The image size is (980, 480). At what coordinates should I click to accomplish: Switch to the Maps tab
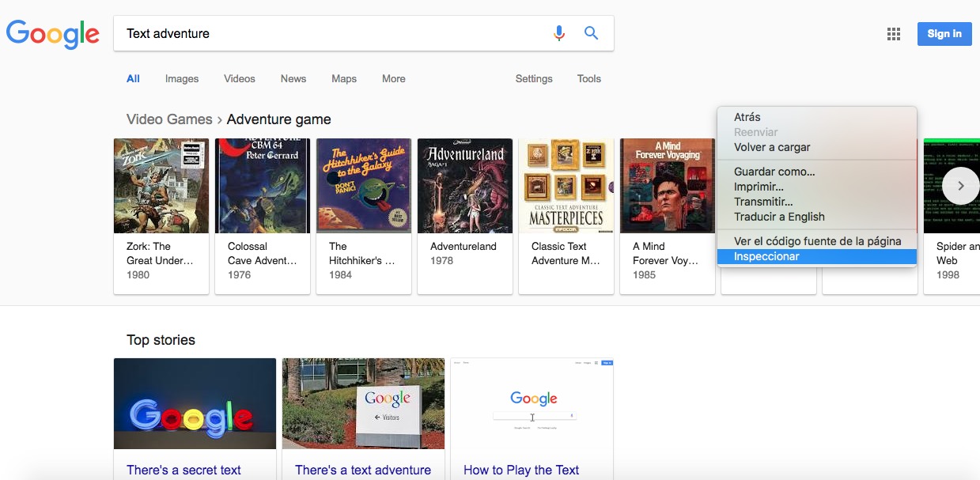(344, 78)
